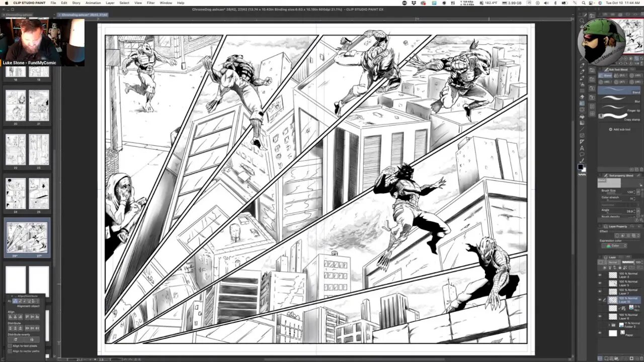
Task: Click align bottom edges icon
Action: (37, 317)
